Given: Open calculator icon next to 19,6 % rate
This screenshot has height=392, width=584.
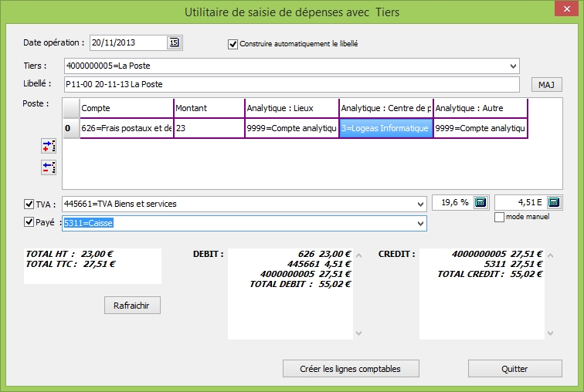Looking at the screenshot, I should tap(480, 203).
